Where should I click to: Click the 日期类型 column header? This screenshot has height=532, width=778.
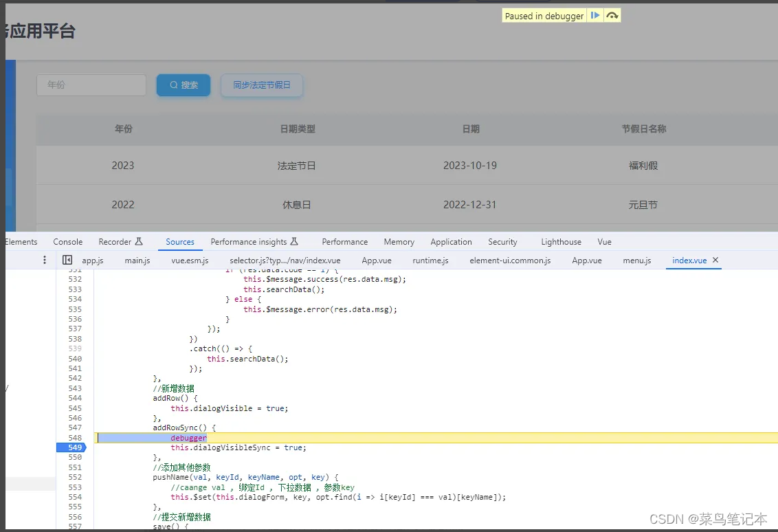pos(298,129)
